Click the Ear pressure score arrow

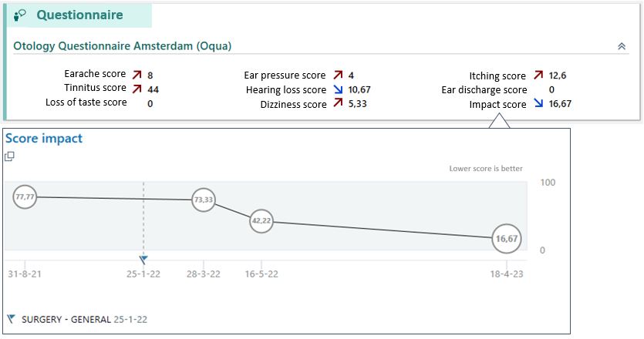tap(338, 76)
